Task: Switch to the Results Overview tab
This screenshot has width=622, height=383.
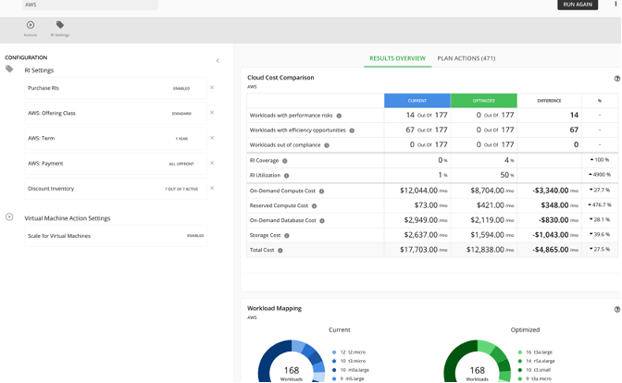Action: coord(397,58)
